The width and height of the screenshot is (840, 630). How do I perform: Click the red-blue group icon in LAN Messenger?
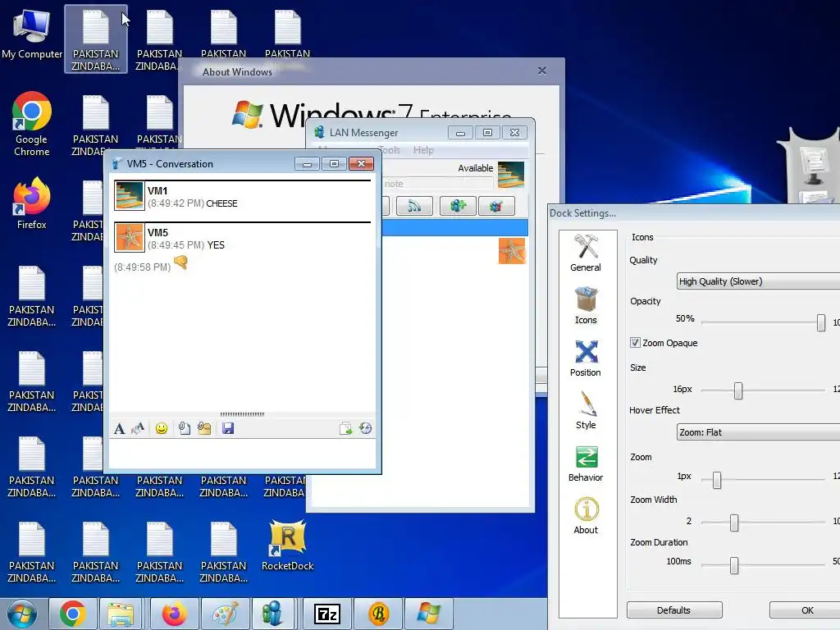[x=496, y=206]
